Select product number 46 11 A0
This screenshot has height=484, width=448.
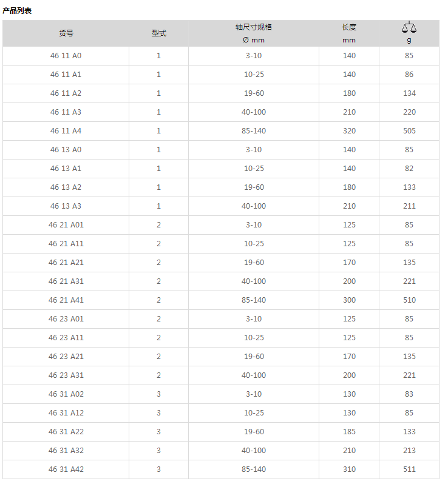coord(66,56)
